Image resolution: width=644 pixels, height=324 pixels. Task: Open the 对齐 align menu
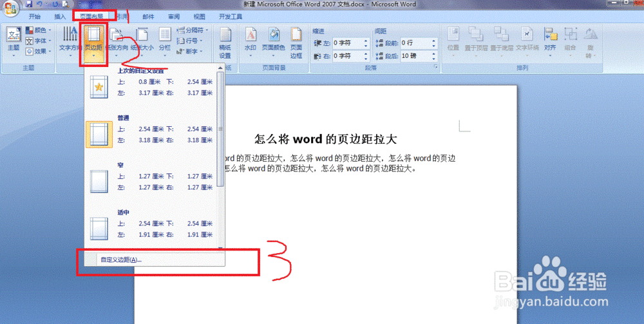click(x=550, y=42)
